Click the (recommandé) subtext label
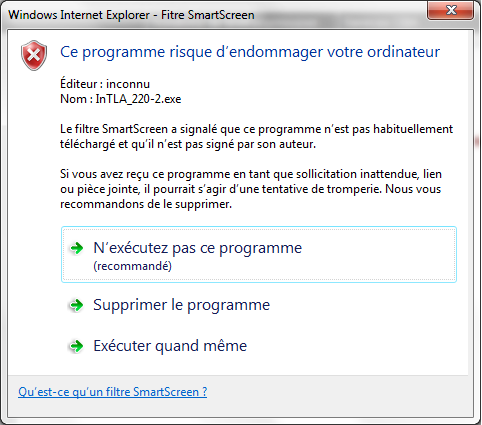This screenshot has width=482, height=425. click(x=132, y=266)
